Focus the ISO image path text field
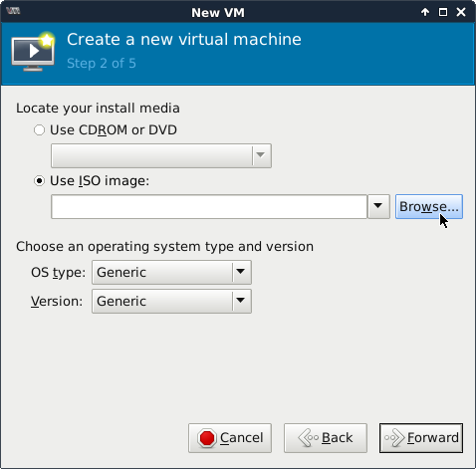This screenshot has height=469, width=476. pyautogui.click(x=209, y=206)
